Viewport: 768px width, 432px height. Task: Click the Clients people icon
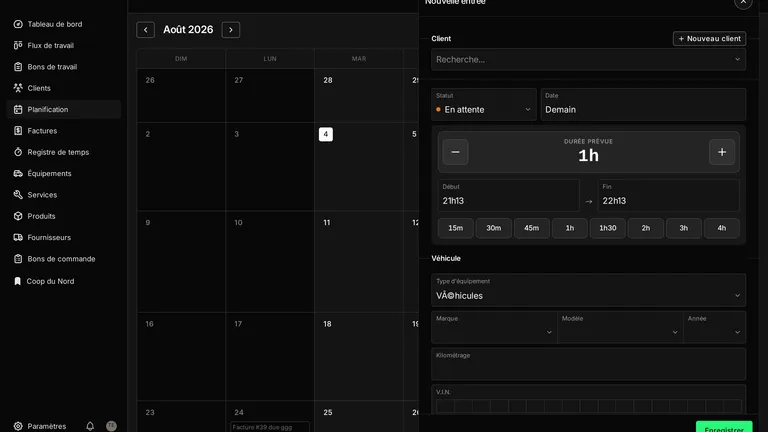click(x=18, y=88)
